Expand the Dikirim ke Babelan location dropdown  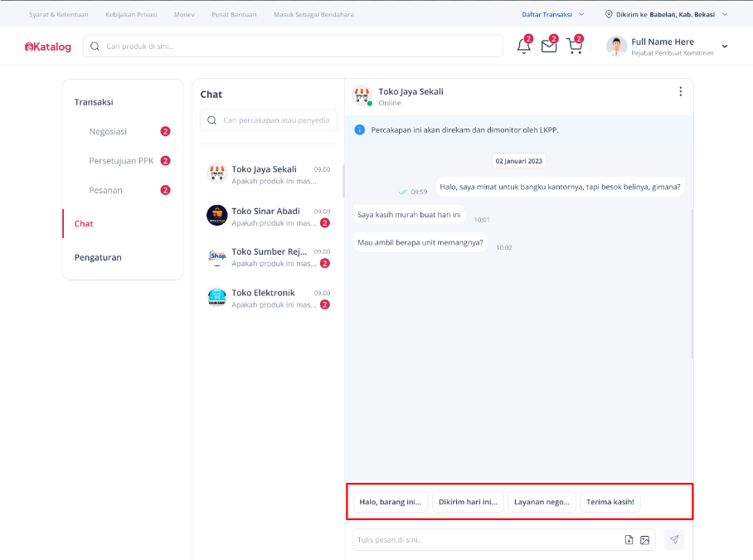(x=725, y=14)
